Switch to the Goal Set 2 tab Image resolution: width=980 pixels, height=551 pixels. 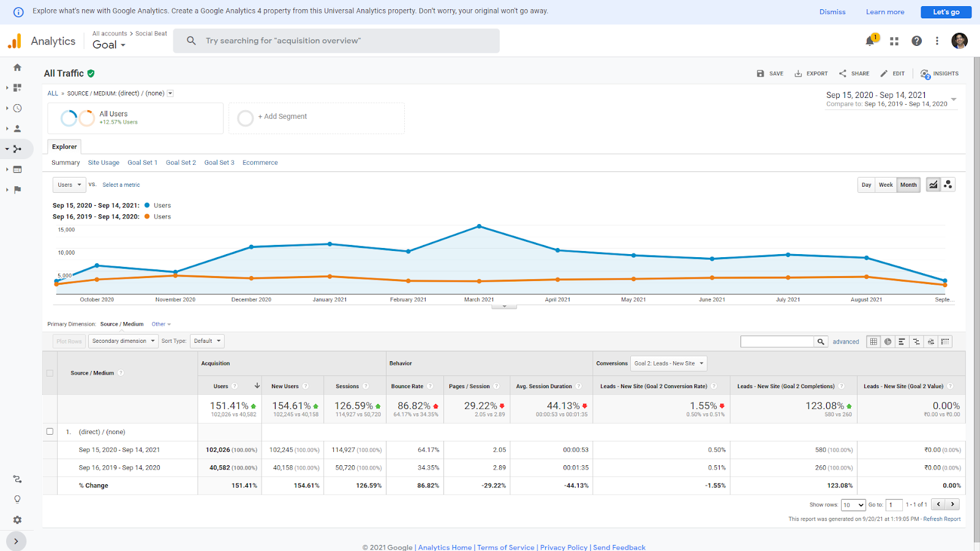click(181, 163)
